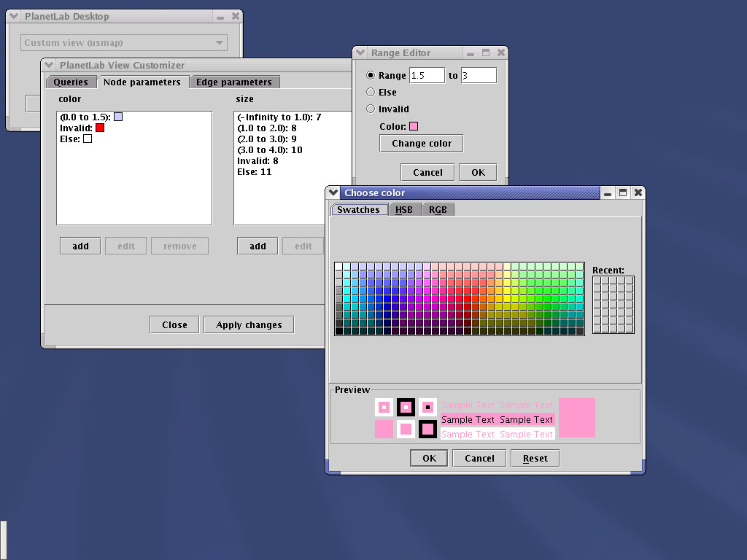Maximize the Choose color dialog
Screen dimensions: 747x560
pos(623,192)
